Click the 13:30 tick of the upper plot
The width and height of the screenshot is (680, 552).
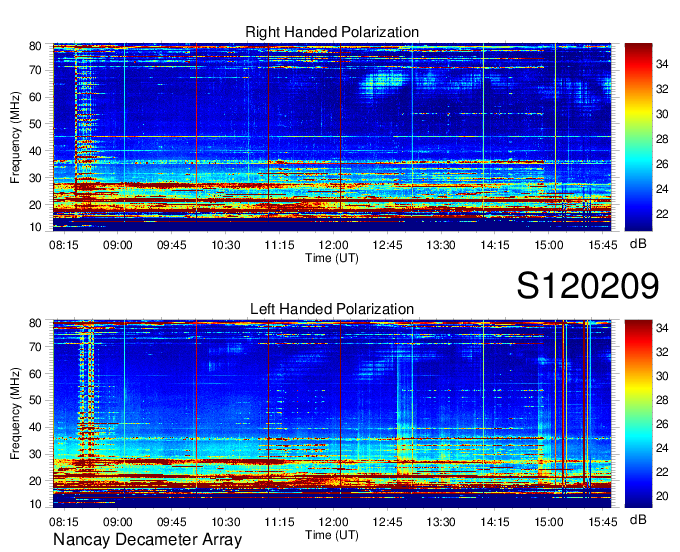[x=441, y=245]
